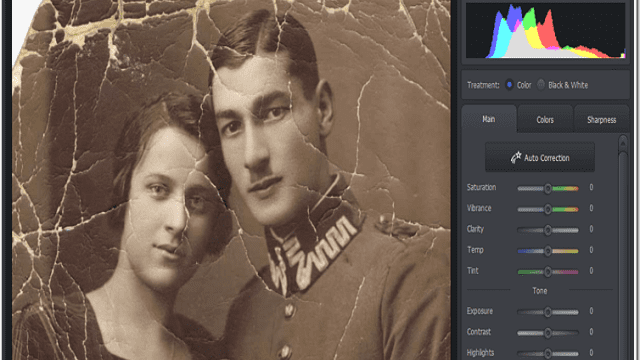The image size is (640, 360).
Task: Click the Contrast value field
Action: (x=591, y=332)
